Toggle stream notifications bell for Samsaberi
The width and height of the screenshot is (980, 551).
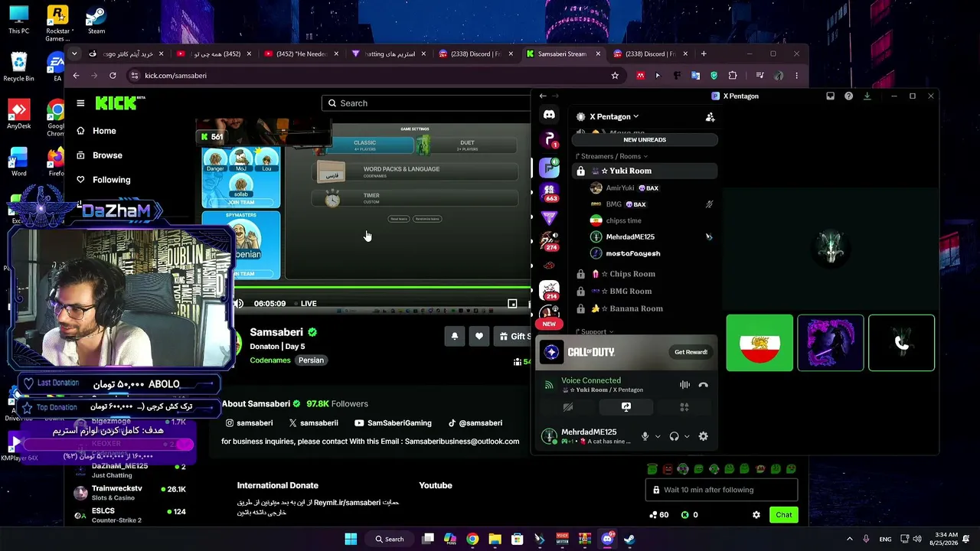pyautogui.click(x=455, y=336)
